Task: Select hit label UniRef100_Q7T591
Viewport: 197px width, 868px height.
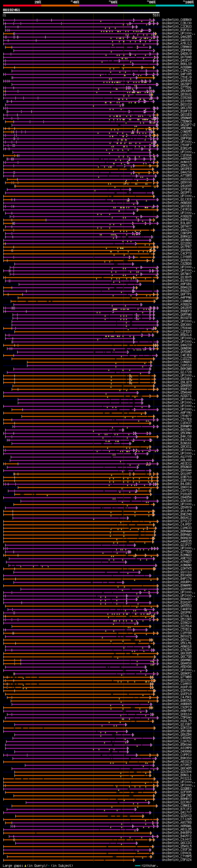Action: (x=177, y=88)
